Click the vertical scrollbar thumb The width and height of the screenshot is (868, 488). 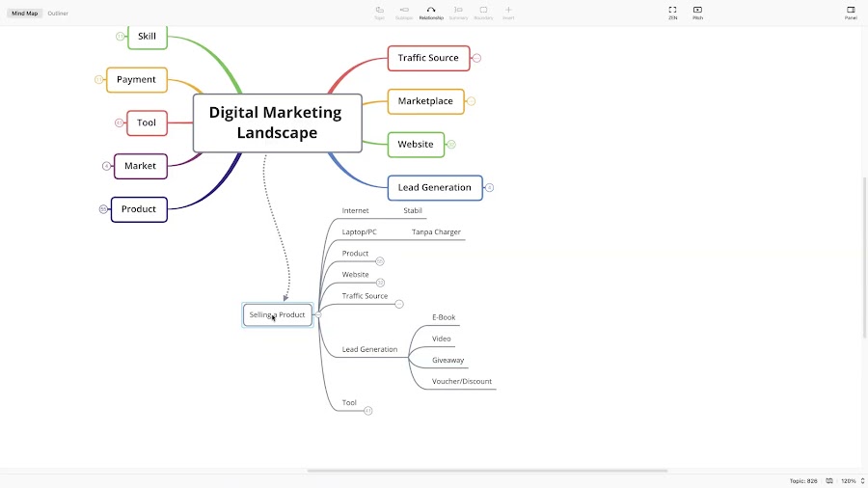click(865, 257)
